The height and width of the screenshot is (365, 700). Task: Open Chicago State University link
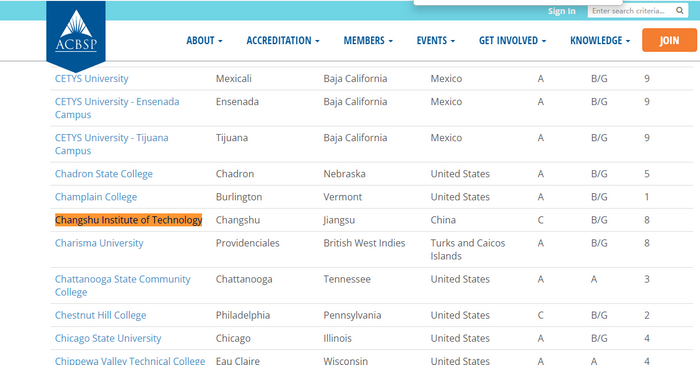coord(108,339)
